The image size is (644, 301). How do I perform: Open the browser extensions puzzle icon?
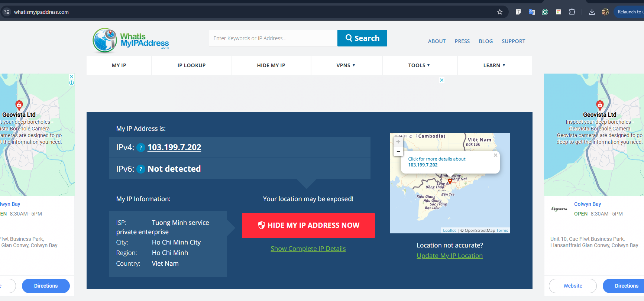(572, 12)
